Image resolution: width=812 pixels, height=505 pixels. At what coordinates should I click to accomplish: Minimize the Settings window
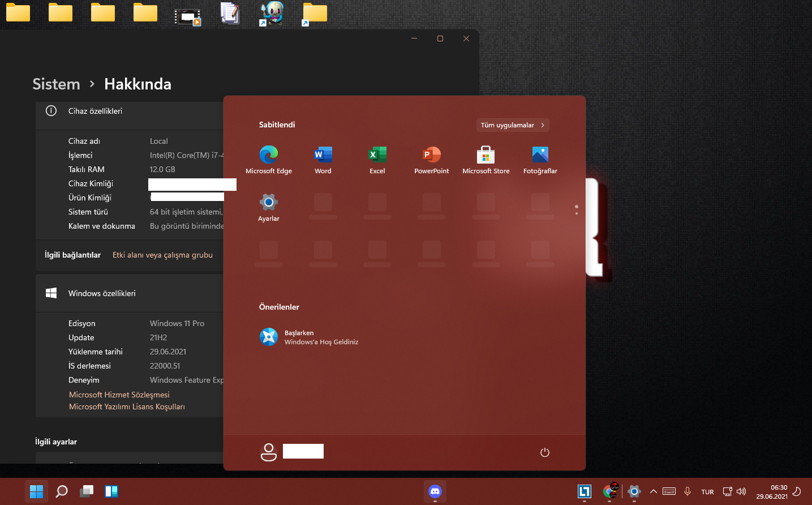click(414, 38)
